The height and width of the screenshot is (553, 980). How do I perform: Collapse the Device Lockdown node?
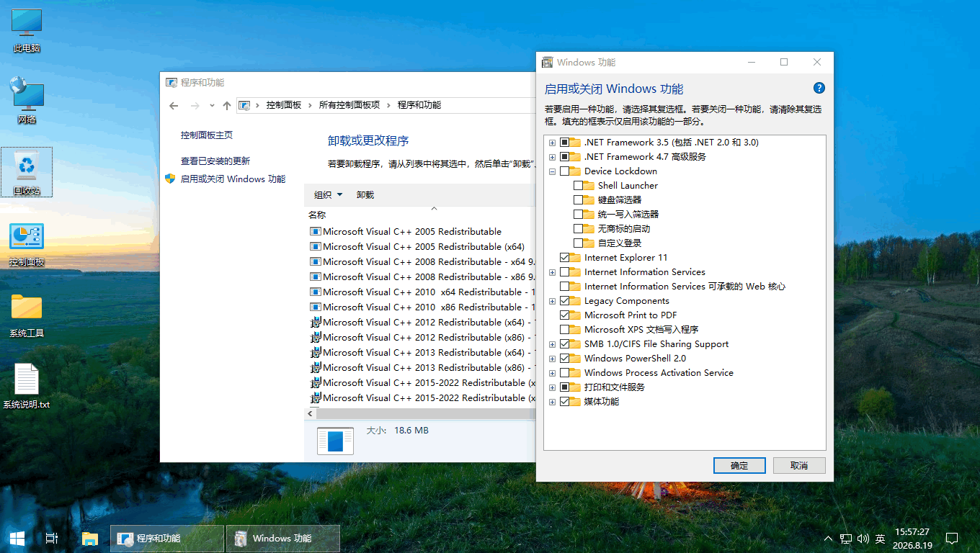pos(553,171)
